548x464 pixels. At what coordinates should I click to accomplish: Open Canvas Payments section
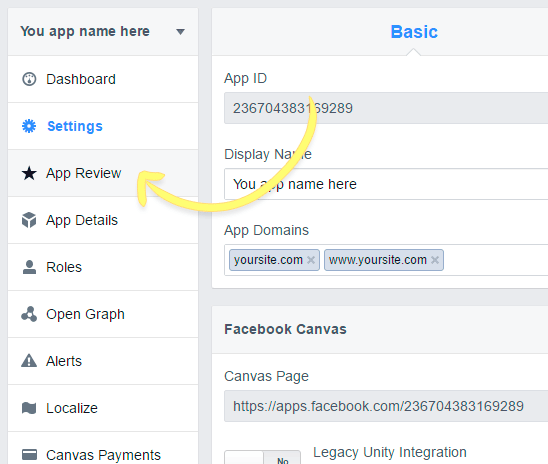tap(103, 449)
